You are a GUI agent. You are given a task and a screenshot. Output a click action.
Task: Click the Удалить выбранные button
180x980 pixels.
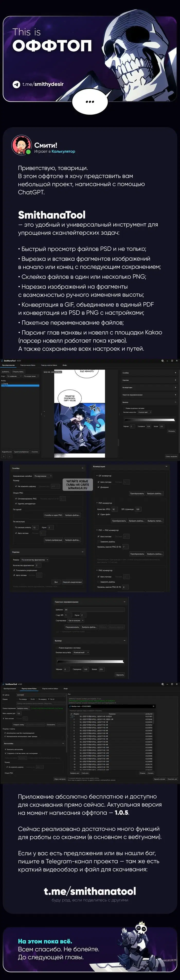[21, 452]
